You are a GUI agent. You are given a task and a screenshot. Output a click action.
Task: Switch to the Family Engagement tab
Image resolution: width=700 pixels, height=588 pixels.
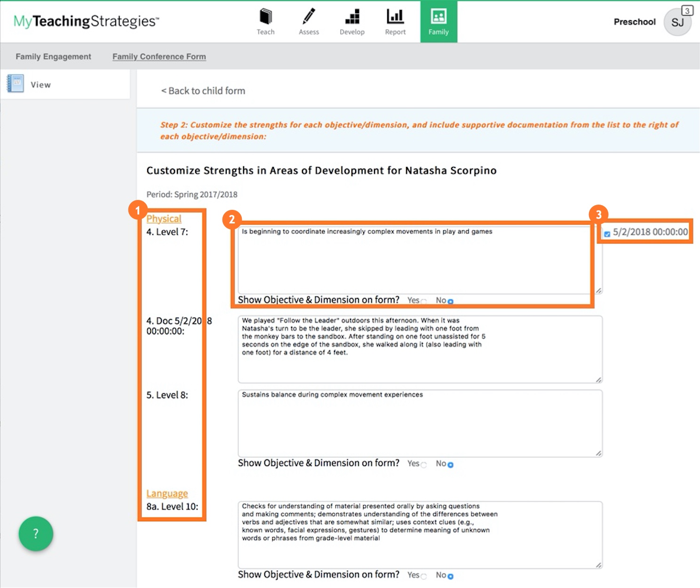(53, 56)
